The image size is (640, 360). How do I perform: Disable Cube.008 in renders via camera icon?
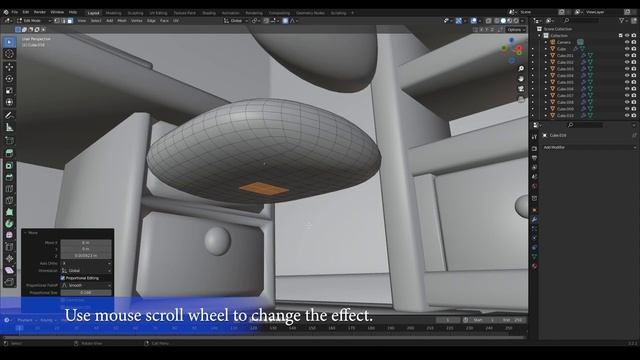pos(634,102)
